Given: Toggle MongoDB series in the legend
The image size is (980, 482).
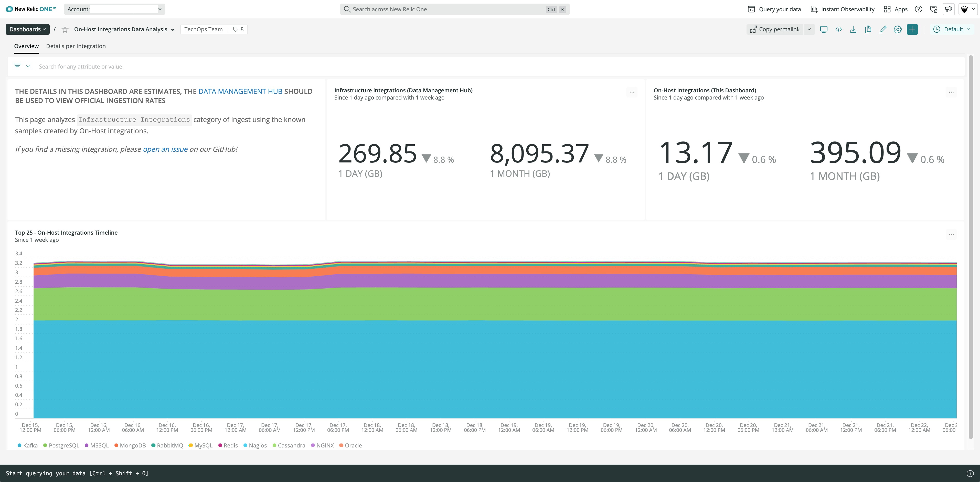Looking at the screenshot, I should pos(130,445).
